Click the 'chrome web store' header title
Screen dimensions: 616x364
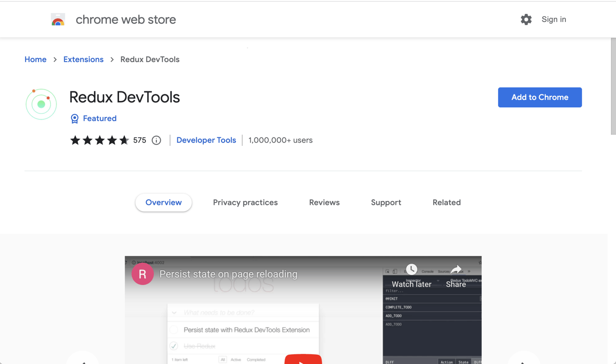(x=126, y=20)
